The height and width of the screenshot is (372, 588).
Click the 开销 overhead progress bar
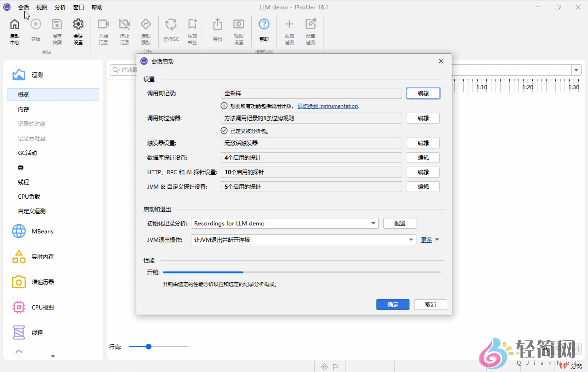pos(302,272)
